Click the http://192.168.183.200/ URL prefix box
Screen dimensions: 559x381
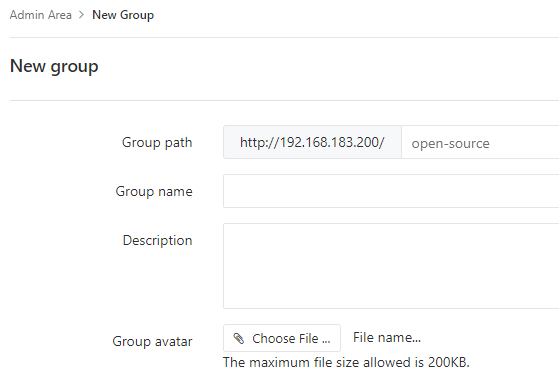pyautogui.click(x=312, y=142)
